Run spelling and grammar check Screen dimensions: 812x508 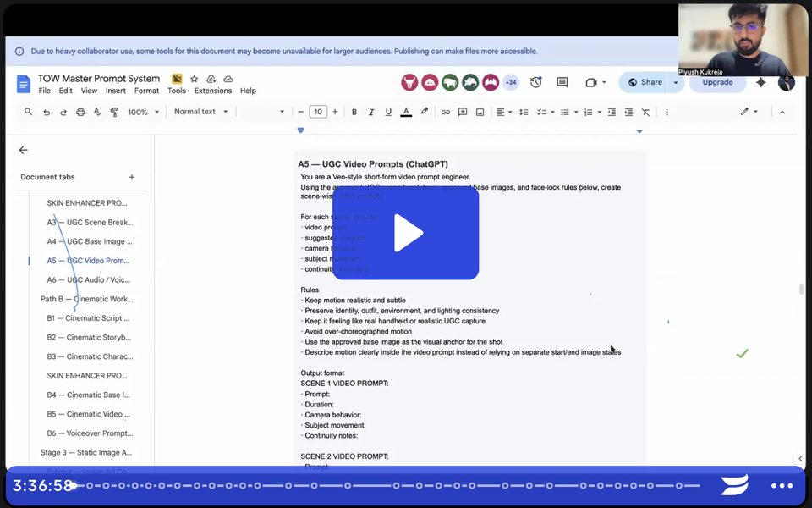point(97,112)
